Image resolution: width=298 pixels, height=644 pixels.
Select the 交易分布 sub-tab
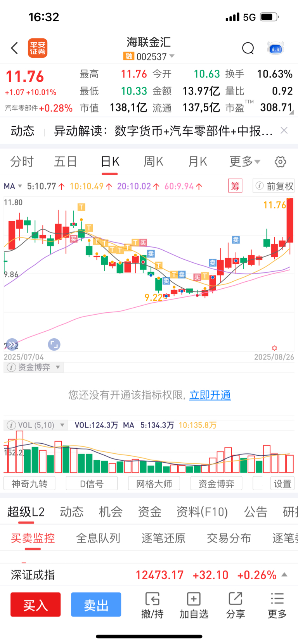[229, 538]
